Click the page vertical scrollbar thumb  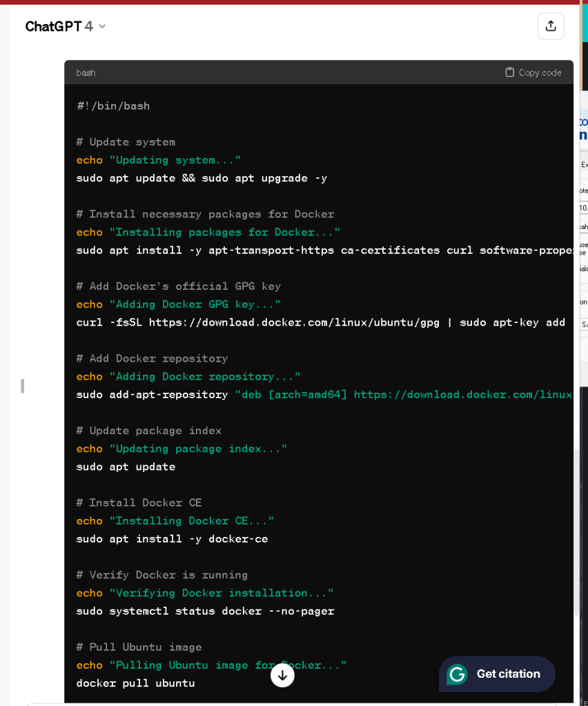coord(576,531)
